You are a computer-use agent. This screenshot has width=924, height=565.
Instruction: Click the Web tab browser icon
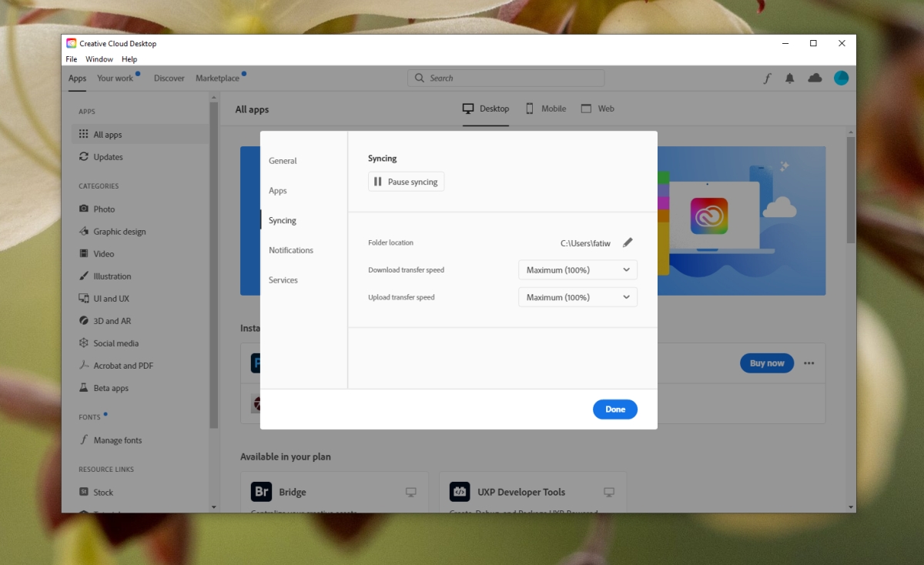point(586,109)
